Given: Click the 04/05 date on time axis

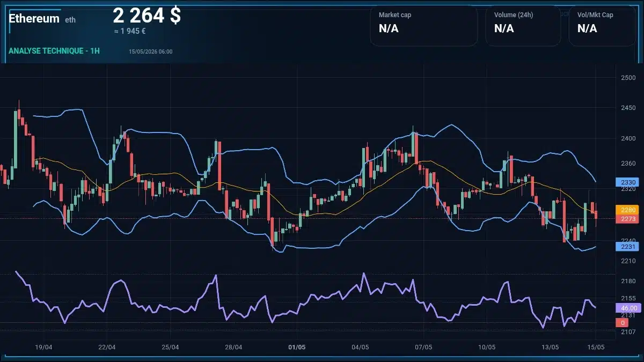Looking at the screenshot, I should tap(360, 347).
